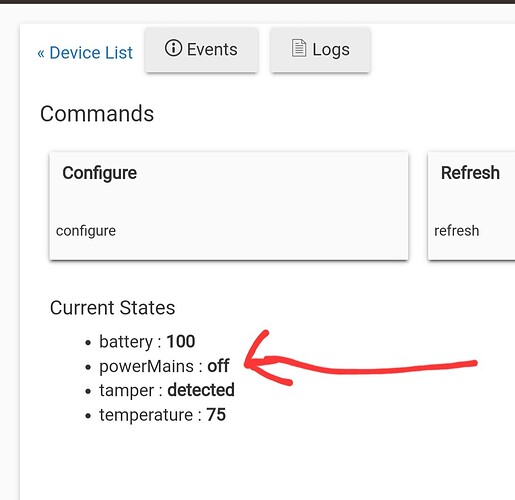
Task: Click the tamper value detected
Action: point(201,390)
